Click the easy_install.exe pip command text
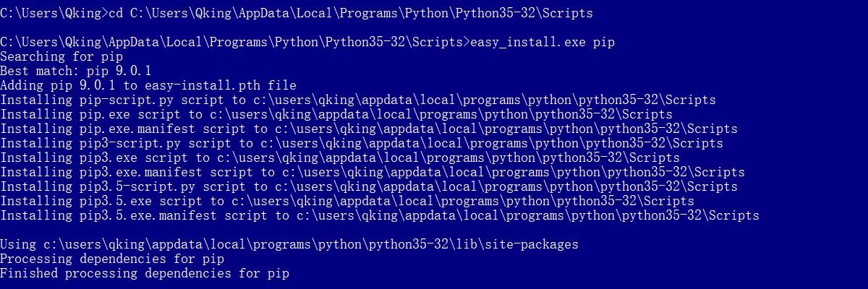This screenshot has width=868, height=289. [542, 42]
